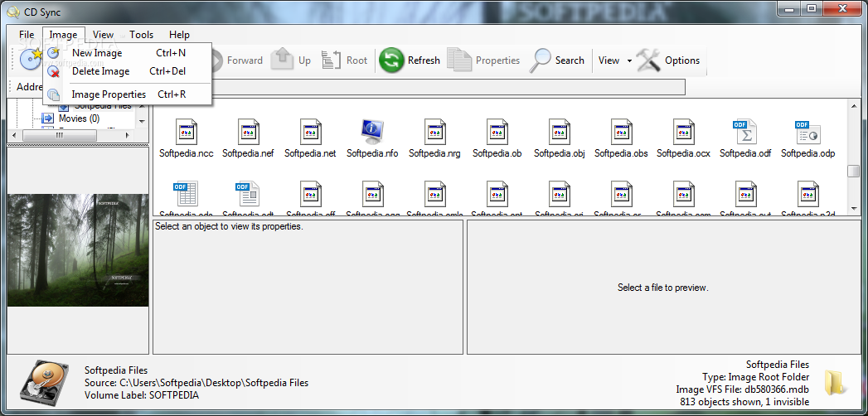
Task: Click the folder tree scroll-down arrow
Action: [x=142, y=121]
